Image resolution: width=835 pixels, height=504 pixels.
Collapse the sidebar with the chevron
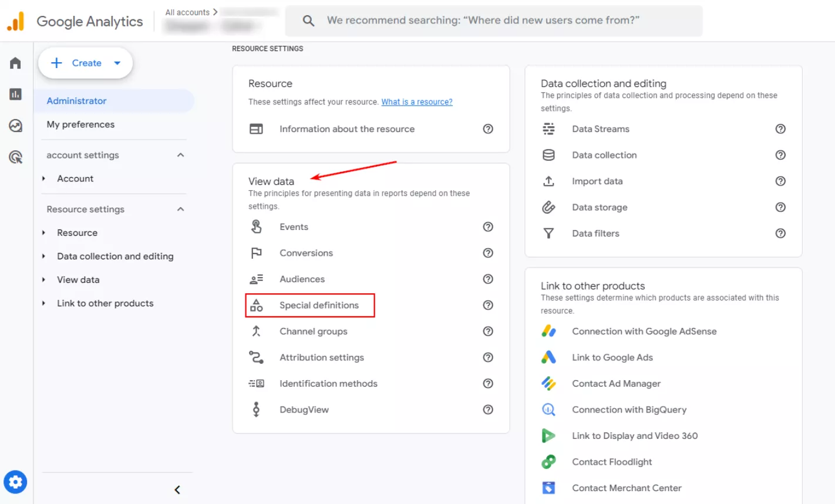pos(177,490)
